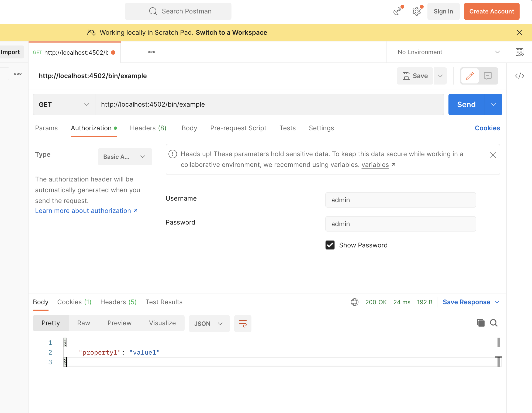This screenshot has height=413, width=532.
Task: Copy response body with copy icon
Action: 481,323
